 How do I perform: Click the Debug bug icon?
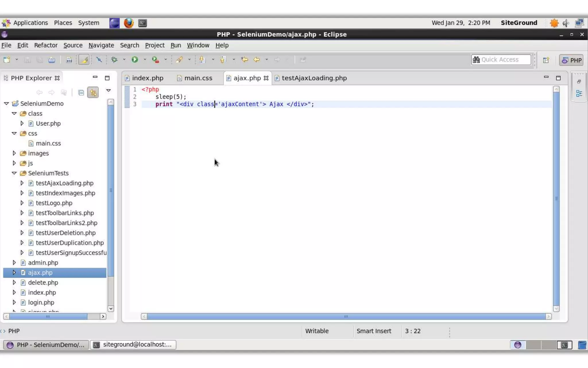pyautogui.click(x=114, y=60)
